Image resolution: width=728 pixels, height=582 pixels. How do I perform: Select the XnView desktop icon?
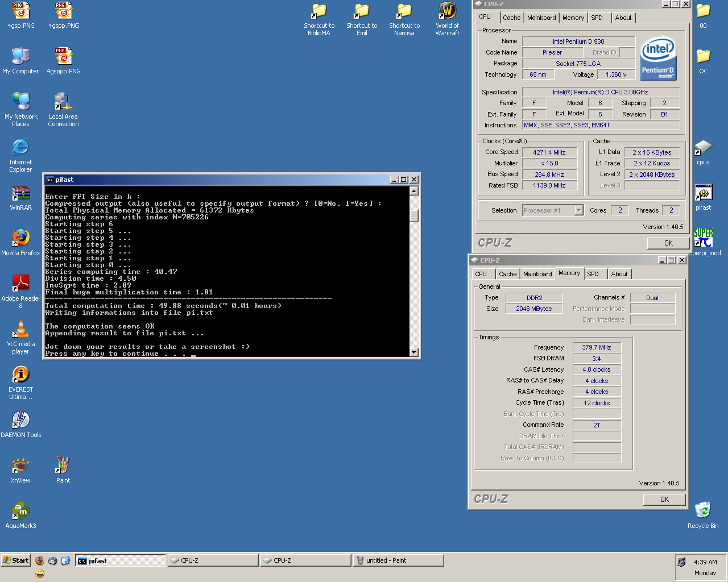(20, 470)
